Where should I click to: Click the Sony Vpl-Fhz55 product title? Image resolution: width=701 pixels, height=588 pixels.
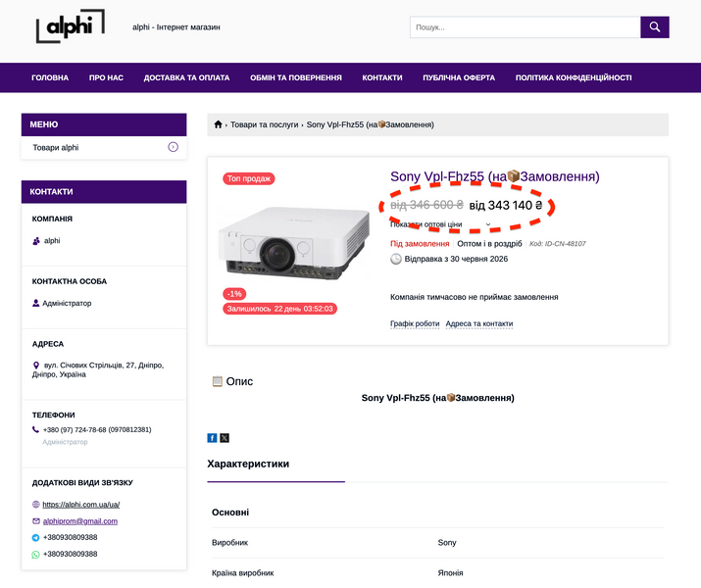point(495,176)
